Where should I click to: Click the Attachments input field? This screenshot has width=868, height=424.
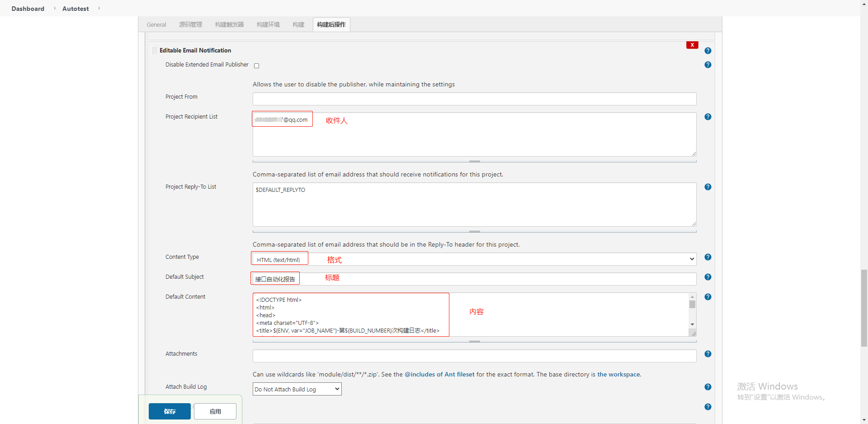coord(474,356)
